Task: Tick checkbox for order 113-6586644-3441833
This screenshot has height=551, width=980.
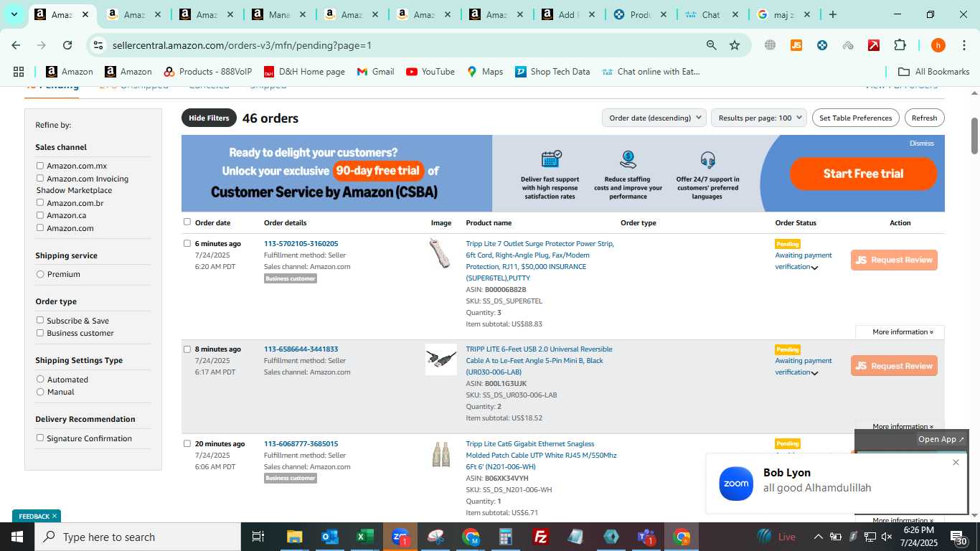Action: coord(187,349)
